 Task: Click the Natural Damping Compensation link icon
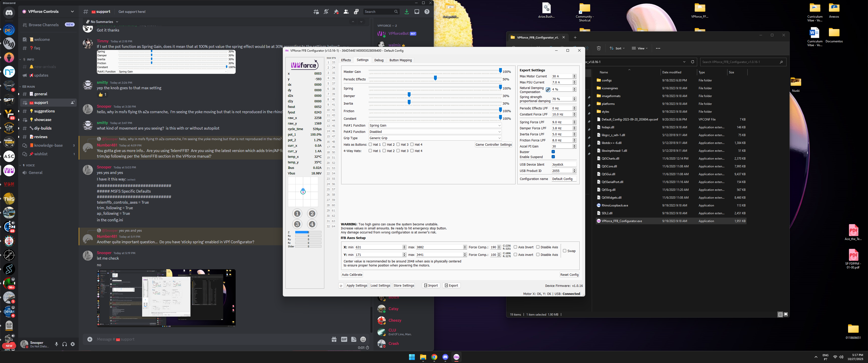pyautogui.click(x=548, y=89)
